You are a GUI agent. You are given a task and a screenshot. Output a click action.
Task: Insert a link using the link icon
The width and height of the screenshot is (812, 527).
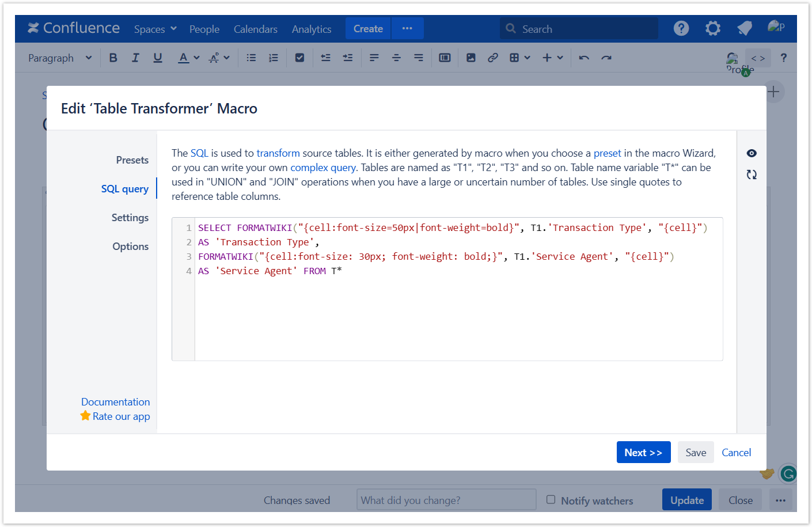492,58
